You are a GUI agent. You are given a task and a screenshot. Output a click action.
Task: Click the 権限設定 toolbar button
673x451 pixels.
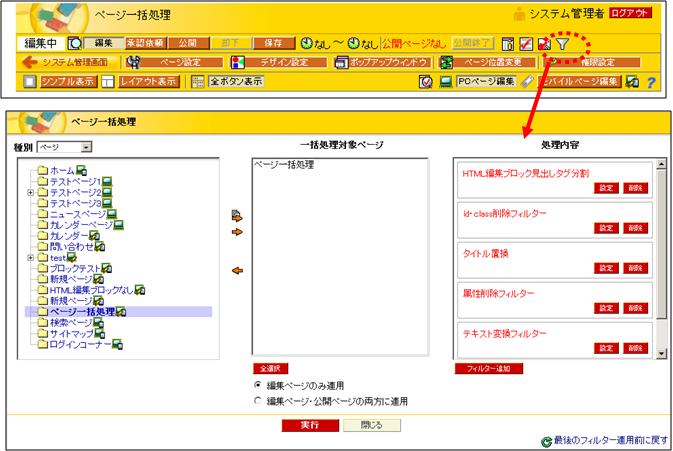point(598,63)
